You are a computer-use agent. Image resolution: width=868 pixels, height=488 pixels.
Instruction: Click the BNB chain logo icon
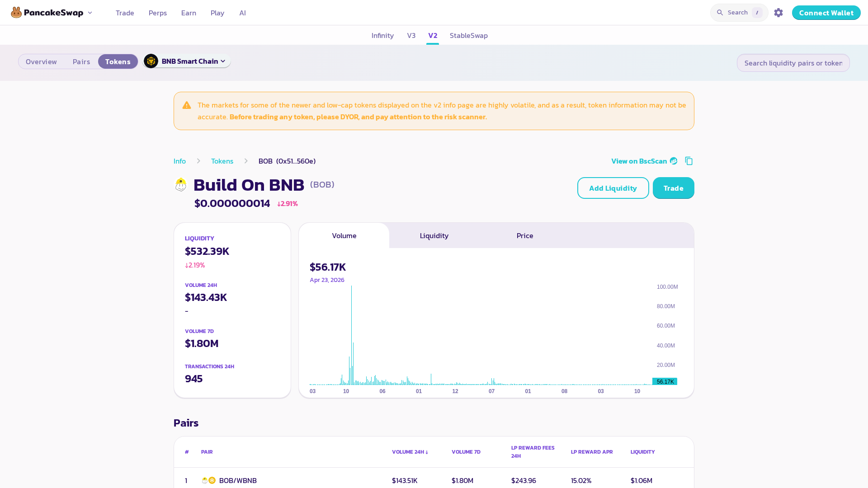pos(151,61)
